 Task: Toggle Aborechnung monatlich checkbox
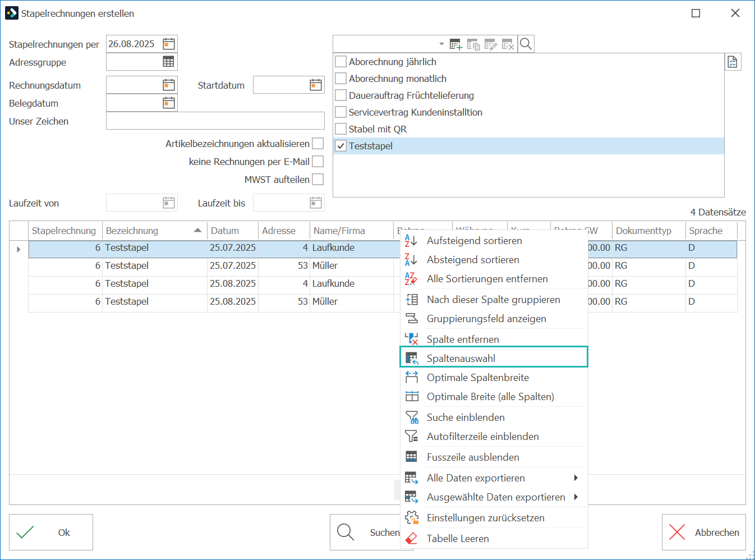click(x=340, y=79)
